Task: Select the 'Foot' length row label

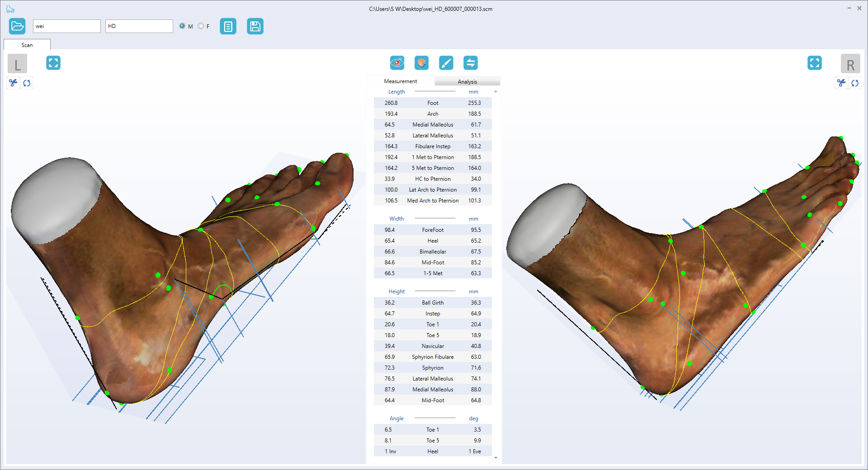Action: [433, 103]
